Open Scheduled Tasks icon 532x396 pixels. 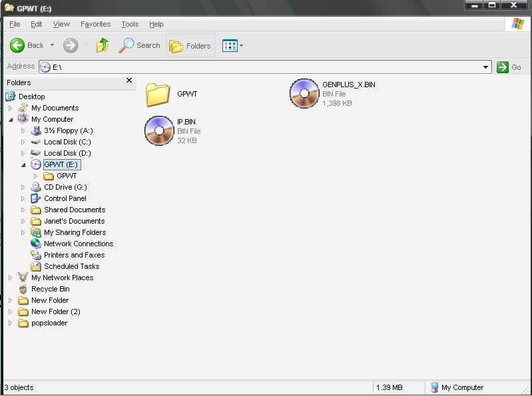click(x=36, y=266)
